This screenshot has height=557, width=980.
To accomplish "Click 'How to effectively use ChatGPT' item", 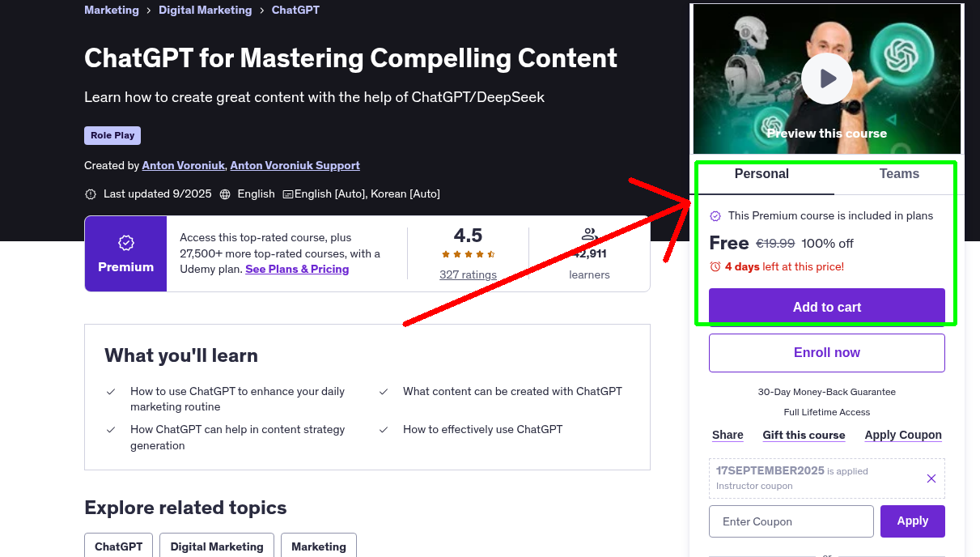I will pyautogui.click(x=482, y=430).
